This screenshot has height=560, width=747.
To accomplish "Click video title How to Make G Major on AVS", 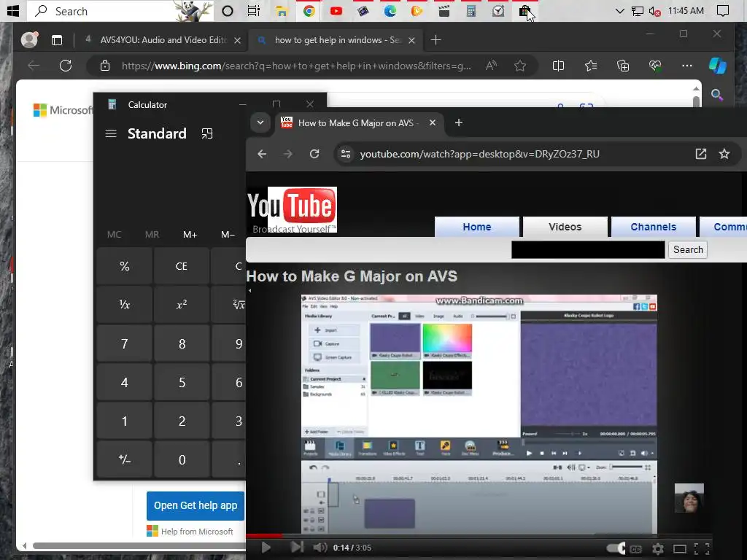I will coord(352,276).
